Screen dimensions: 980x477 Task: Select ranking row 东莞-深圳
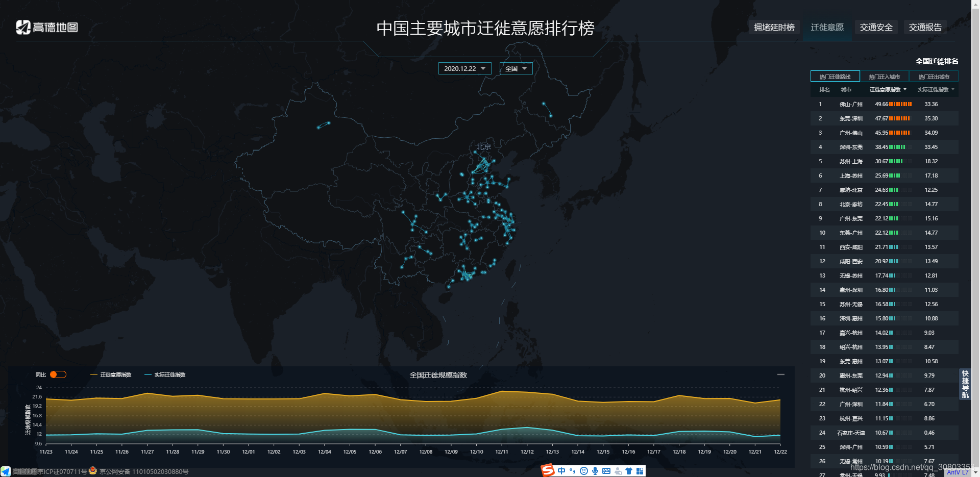[x=885, y=118]
